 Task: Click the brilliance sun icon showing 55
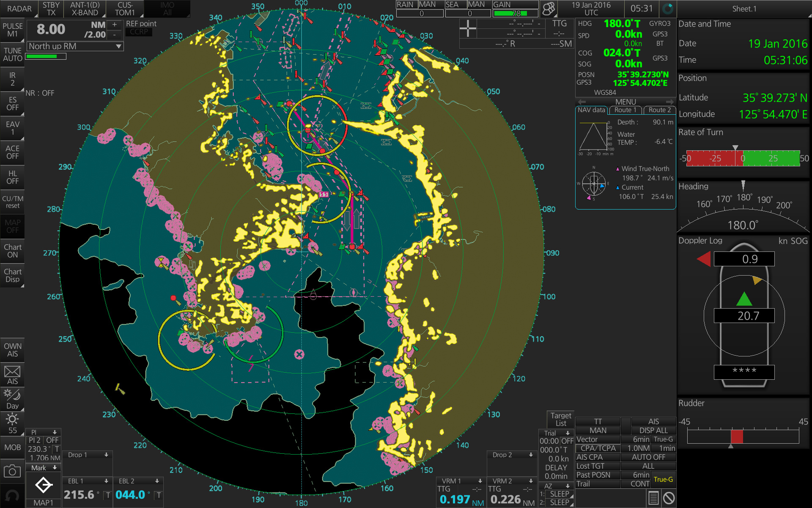click(12, 424)
